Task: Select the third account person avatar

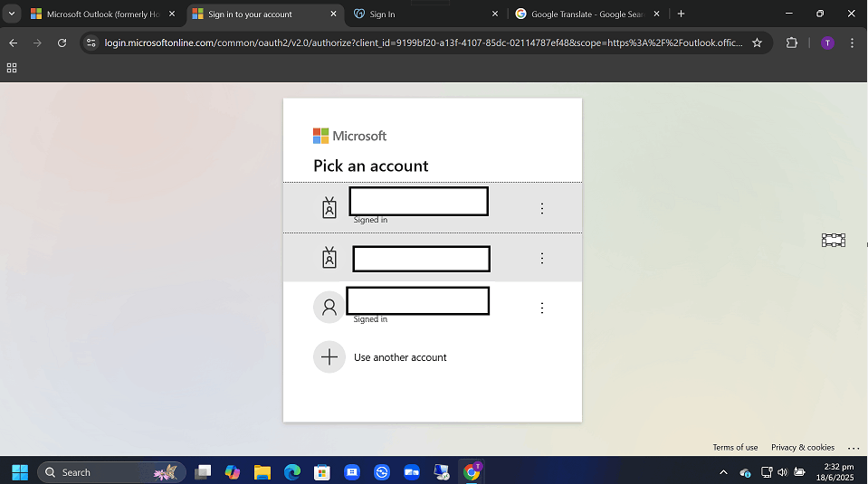Action: (329, 307)
